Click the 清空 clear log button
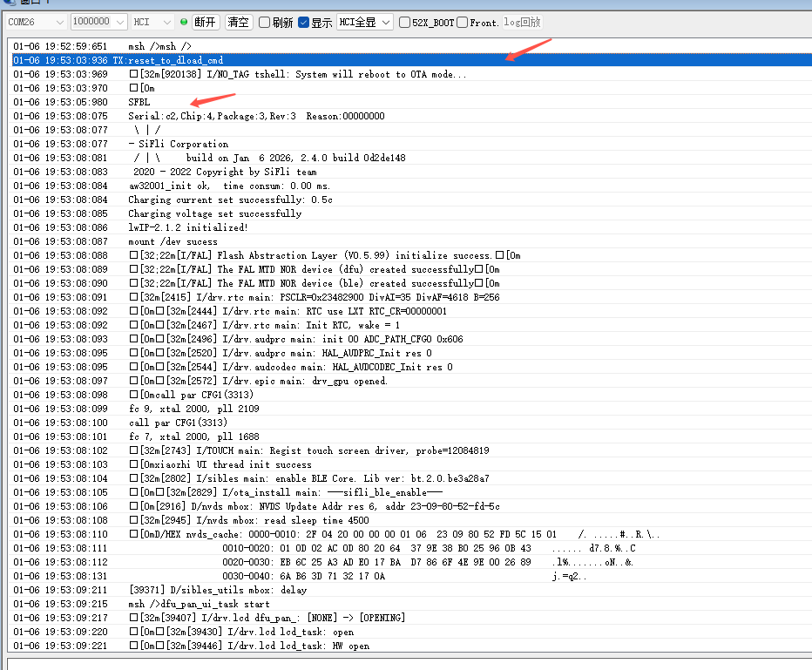 [238, 22]
